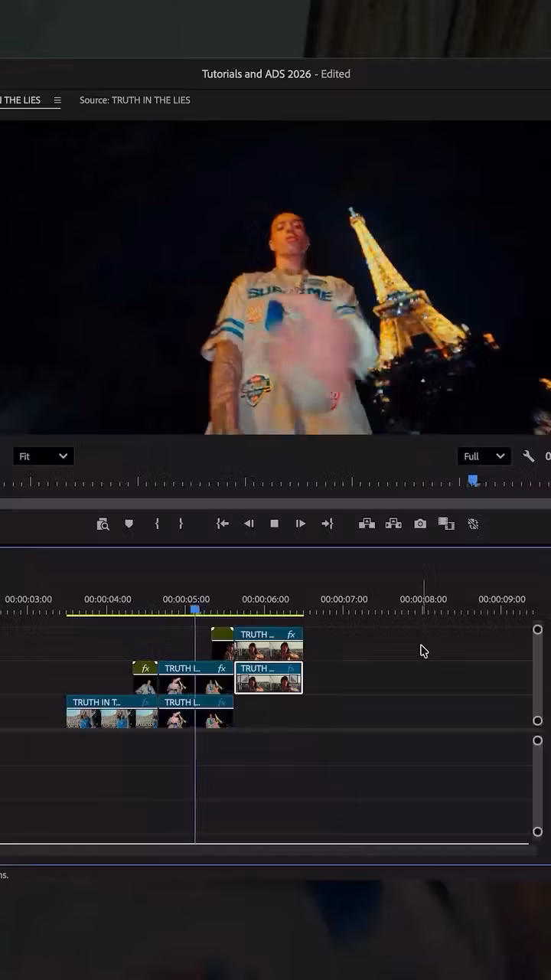Screen dimensions: 551x980
Task: Click the upper audio-track scroll handle circle
Action: coord(537,740)
